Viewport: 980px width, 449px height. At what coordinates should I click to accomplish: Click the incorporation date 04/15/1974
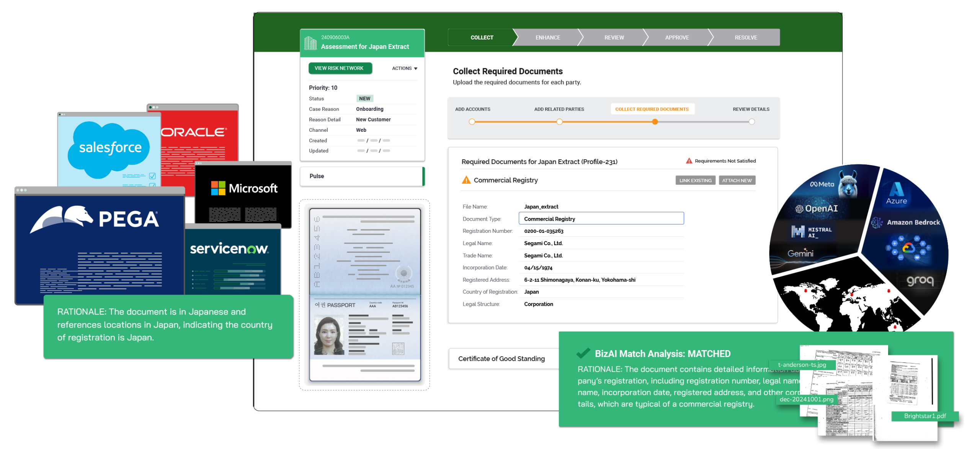coord(538,268)
